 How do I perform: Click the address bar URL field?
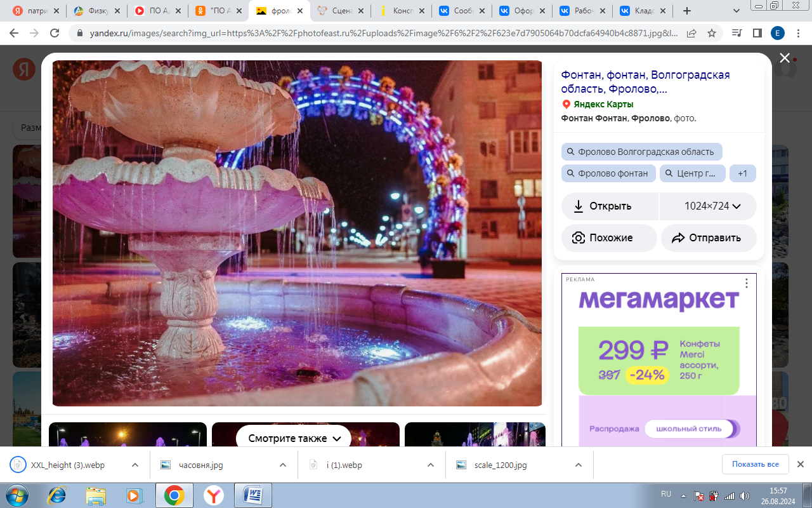tap(383, 33)
